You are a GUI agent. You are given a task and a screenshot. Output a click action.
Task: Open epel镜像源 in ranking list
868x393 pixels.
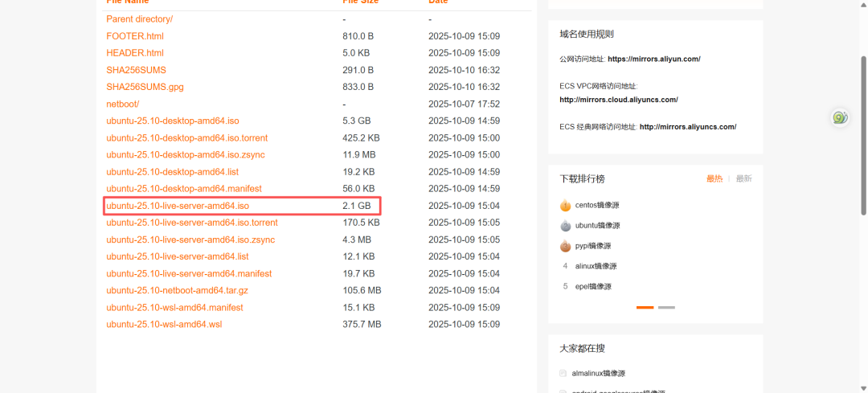(x=593, y=287)
